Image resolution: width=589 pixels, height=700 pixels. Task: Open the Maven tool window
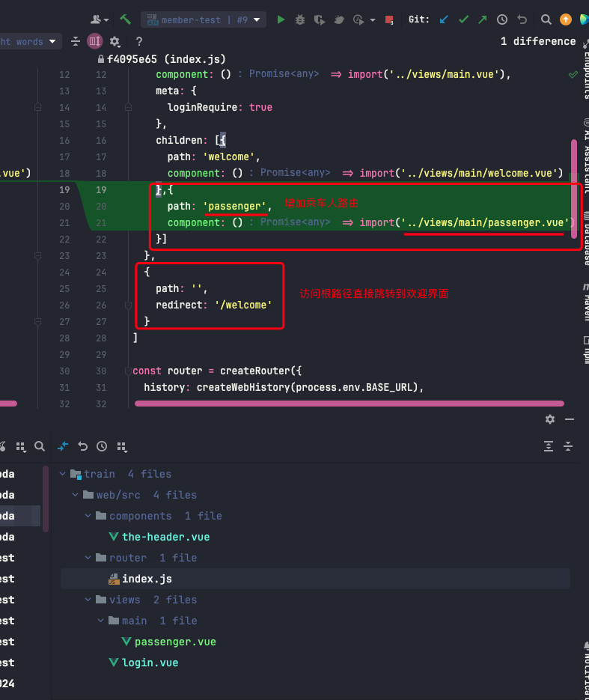[x=585, y=302]
